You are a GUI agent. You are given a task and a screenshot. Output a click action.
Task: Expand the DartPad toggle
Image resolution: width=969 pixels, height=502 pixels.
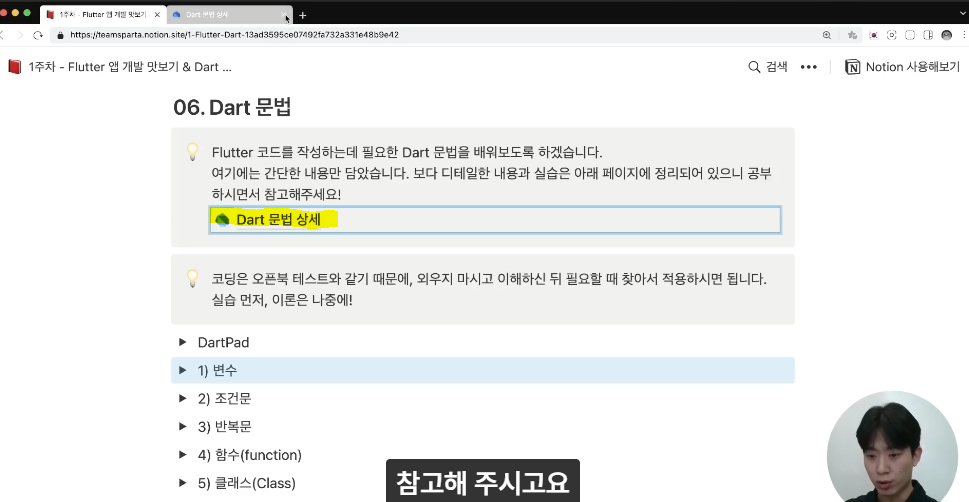pos(182,342)
